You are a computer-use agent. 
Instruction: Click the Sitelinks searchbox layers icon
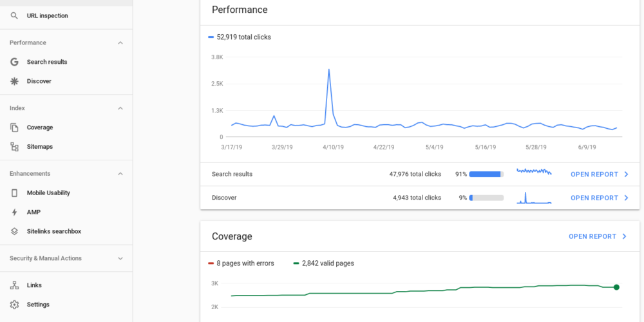coord(14,231)
